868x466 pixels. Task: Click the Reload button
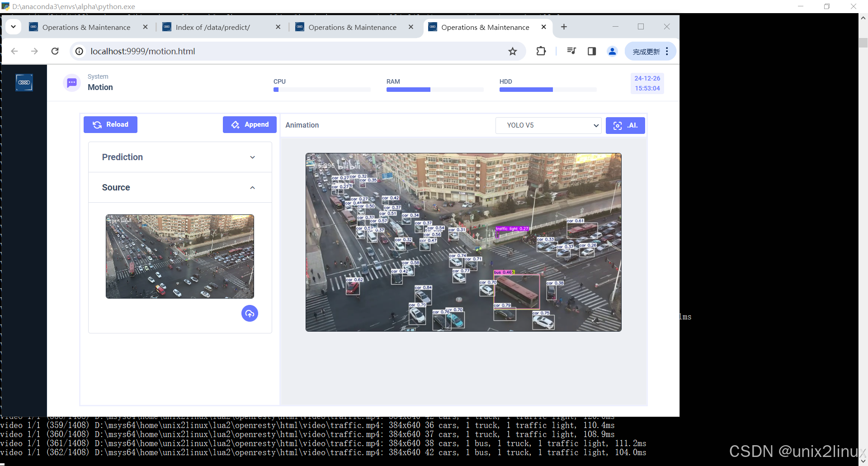point(110,124)
